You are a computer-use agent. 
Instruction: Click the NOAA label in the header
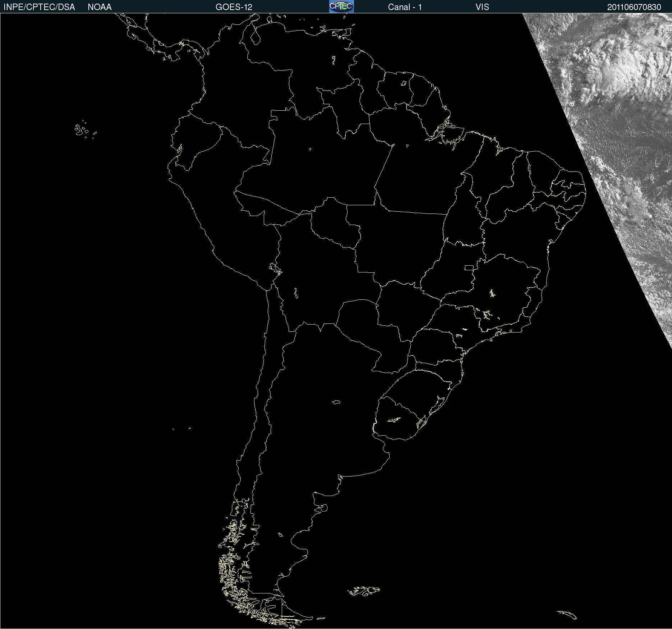point(100,7)
